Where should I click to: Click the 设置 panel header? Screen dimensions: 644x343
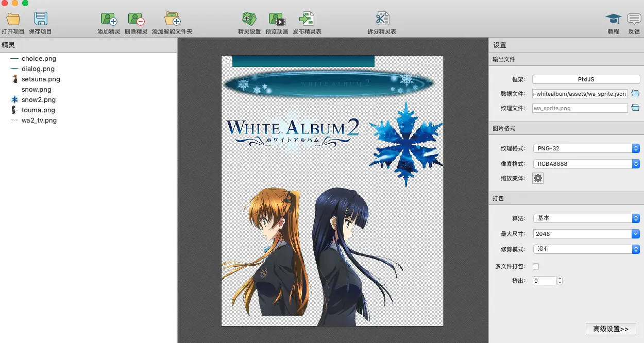(x=566, y=45)
